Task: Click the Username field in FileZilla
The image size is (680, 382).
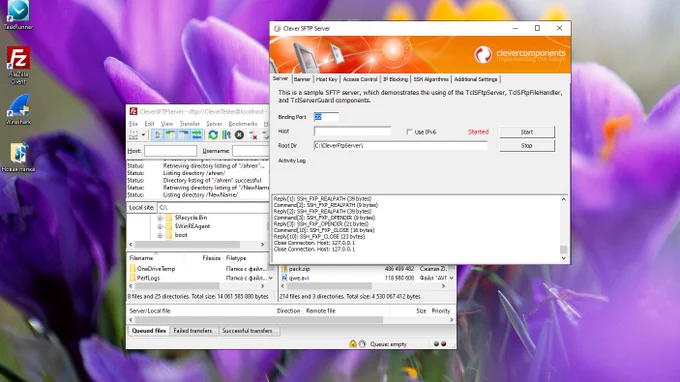Action: [x=251, y=151]
